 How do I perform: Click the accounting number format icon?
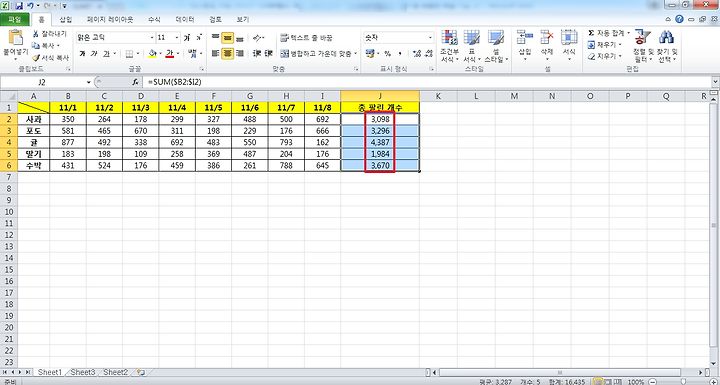(370, 54)
